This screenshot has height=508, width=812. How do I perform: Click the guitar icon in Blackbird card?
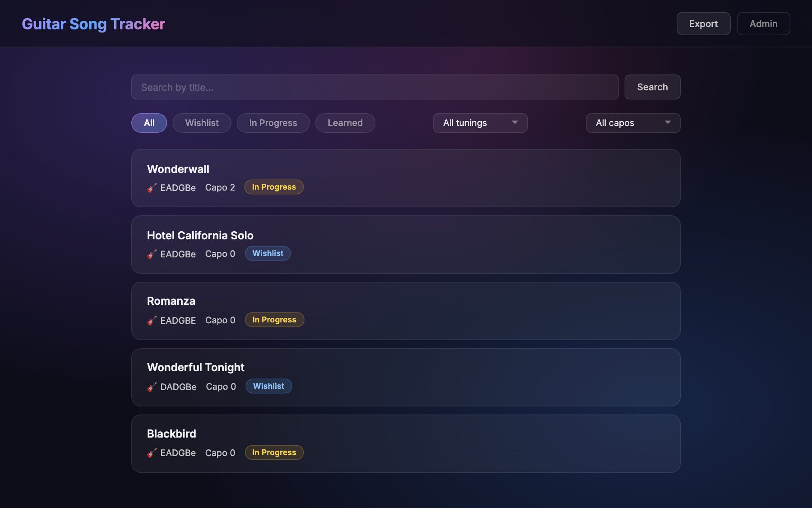[x=152, y=453]
